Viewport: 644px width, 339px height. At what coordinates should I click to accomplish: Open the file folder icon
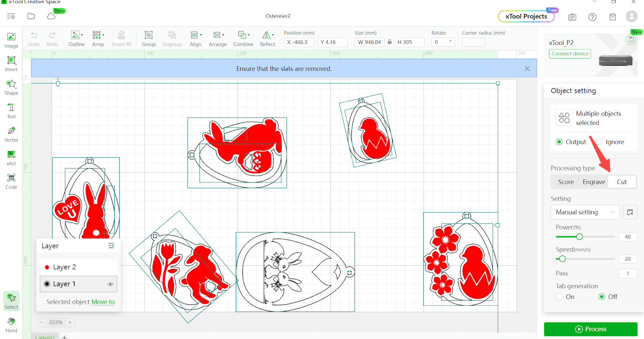(31, 16)
